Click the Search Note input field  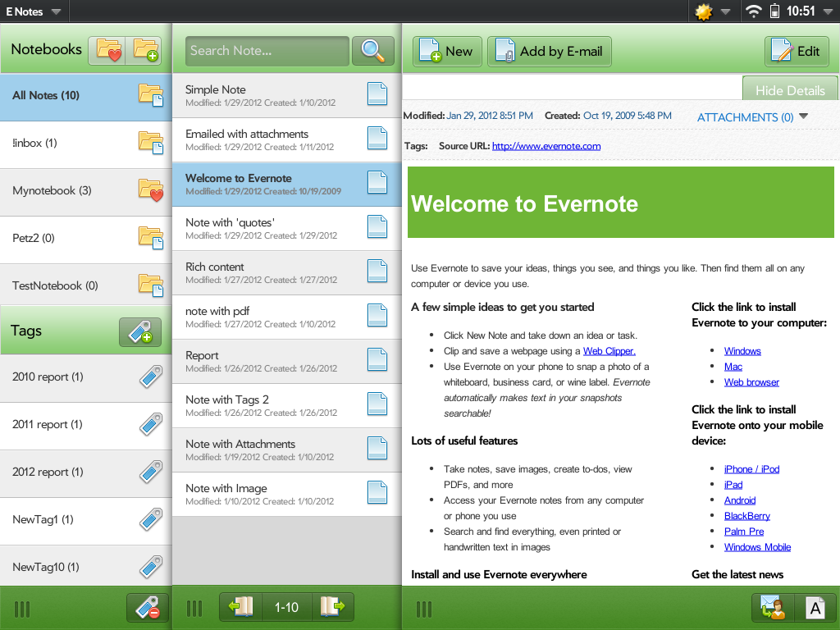click(x=267, y=51)
